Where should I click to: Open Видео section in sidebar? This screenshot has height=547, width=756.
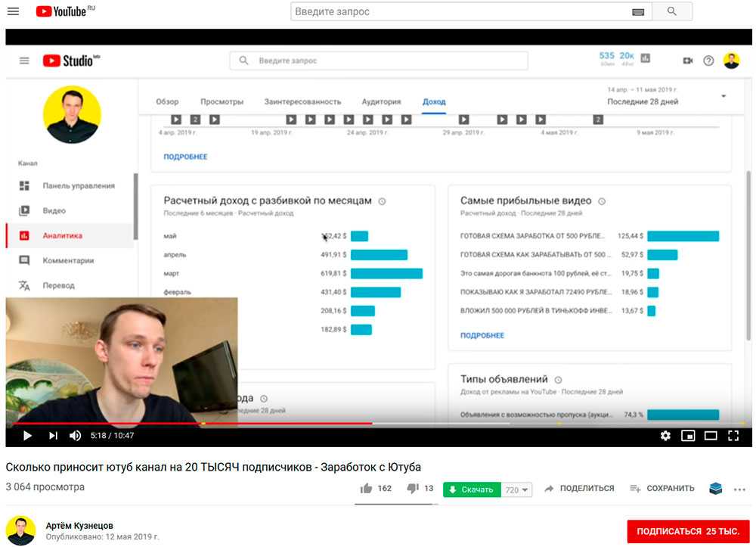click(70, 211)
